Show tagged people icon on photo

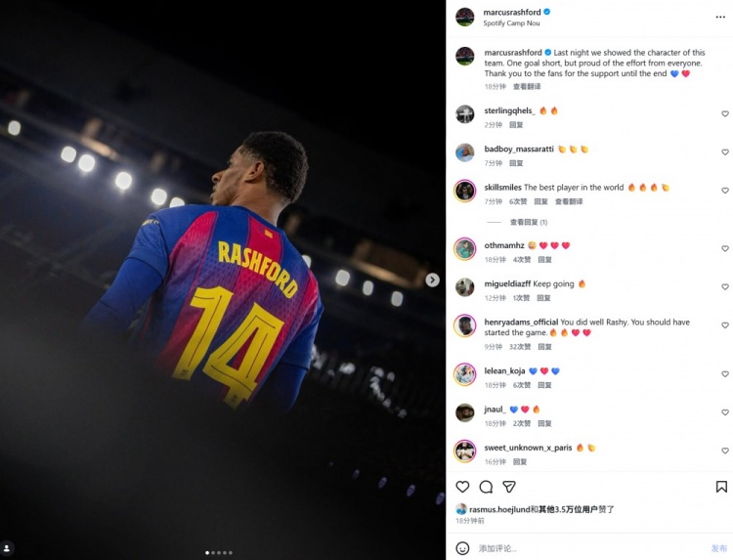[7, 548]
